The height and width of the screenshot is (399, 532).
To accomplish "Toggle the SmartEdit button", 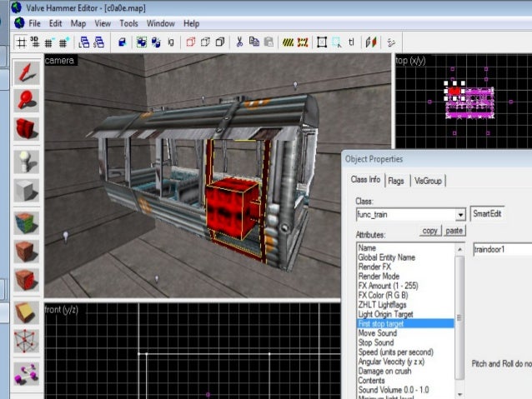I will (487, 214).
